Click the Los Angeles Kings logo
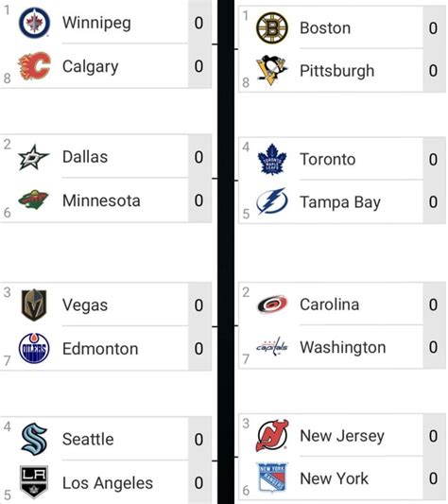The height and width of the screenshot is (504, 448). [x=34, y=482]
